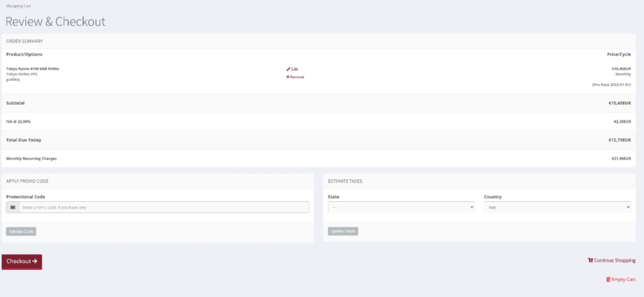Screen dimensions: 644x297
Task: Click the €21,96EUR recurring amount
Action: pyautogui.click(x=621, y=159)
